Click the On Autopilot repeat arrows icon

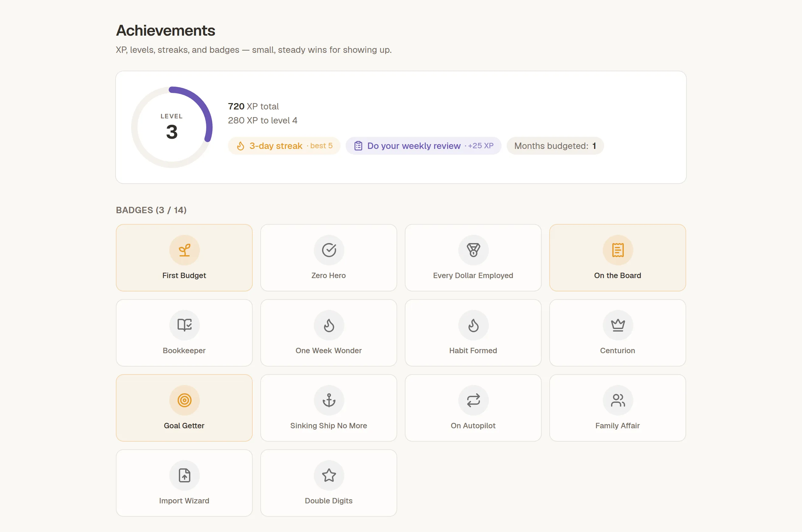click(473, 400)
